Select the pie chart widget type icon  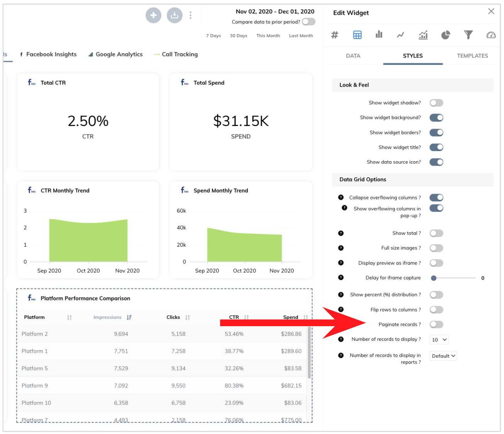pyautogui.click(x=446, y=35)
